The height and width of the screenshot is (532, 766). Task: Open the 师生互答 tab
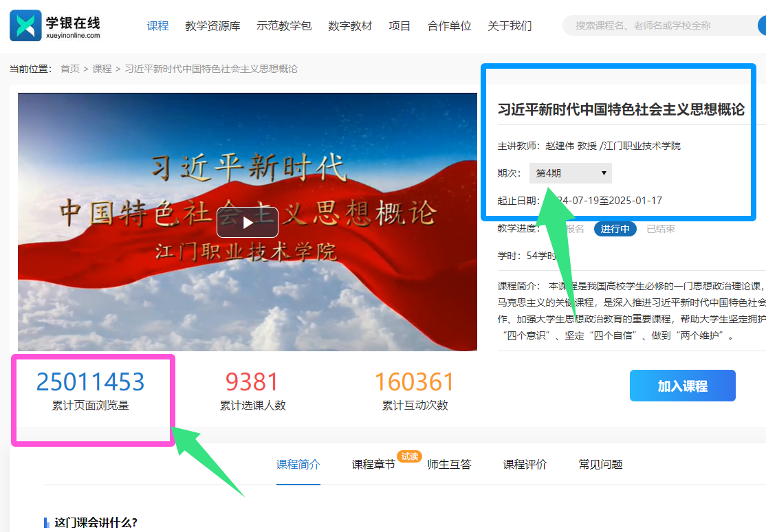pyautogui.click(x=449, y=465)
